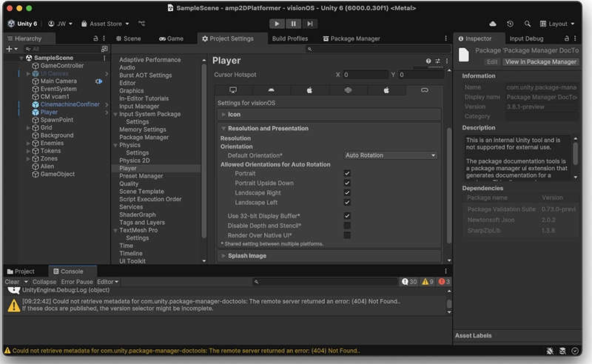Click the global search magnifier icon
The height and width of the screenshot is (364, 592).
(x=528, y=24)
